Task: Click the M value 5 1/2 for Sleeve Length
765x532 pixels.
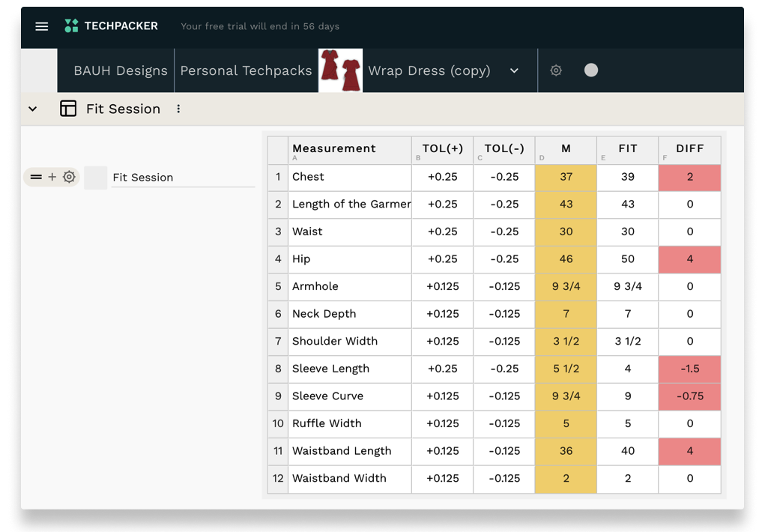Action: [x=566, y=369]
